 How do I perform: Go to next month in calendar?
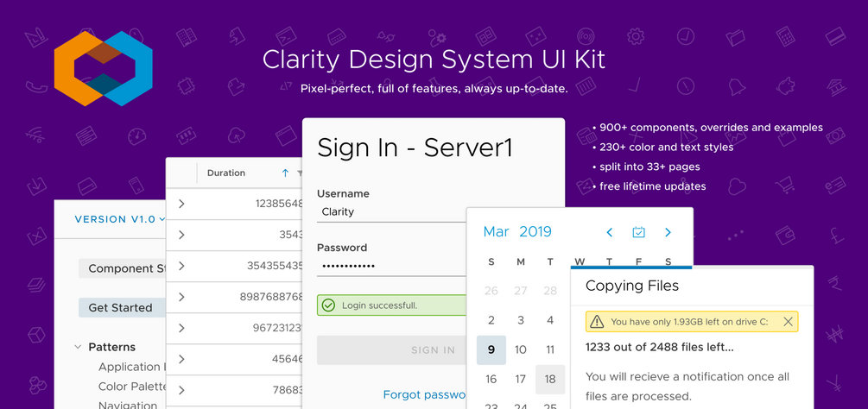(668, 232)
